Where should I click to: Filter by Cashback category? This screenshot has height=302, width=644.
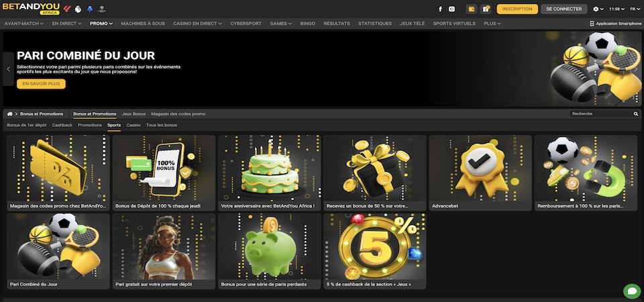[62, 125]
